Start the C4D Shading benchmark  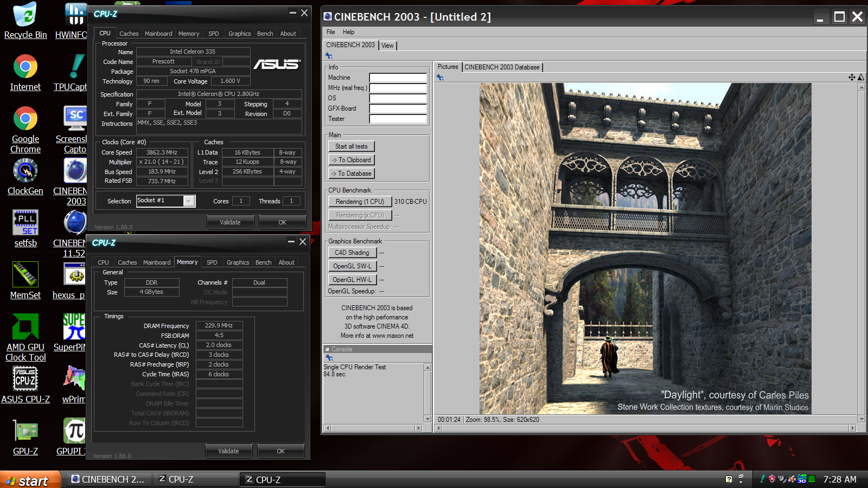point(352,253)
